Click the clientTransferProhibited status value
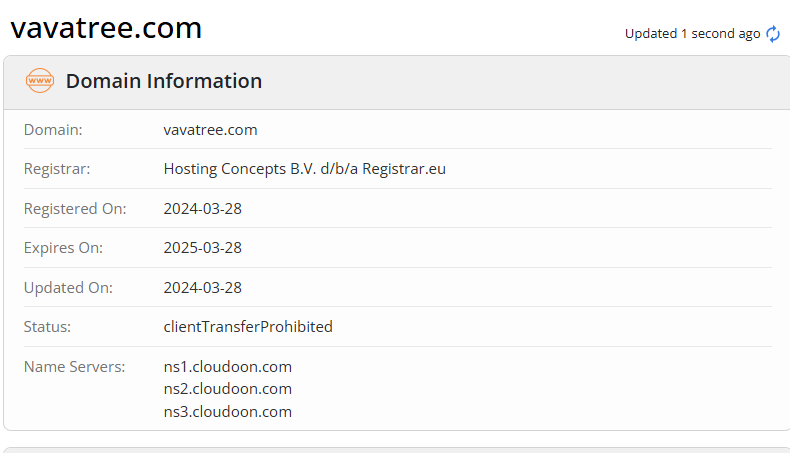This screenshot has height=453, width=790. pyautogui.click(x=248, y=327)
